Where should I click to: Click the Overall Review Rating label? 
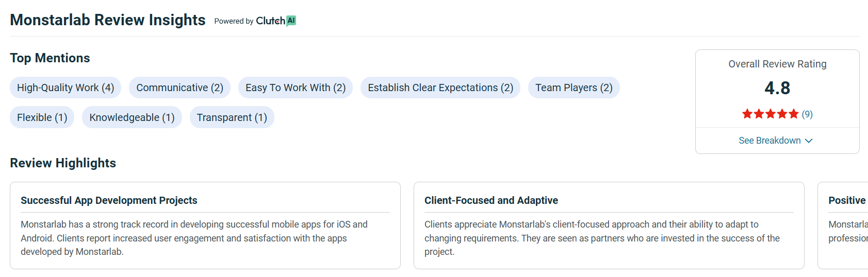pyautogui.click(x=777, y=64)
